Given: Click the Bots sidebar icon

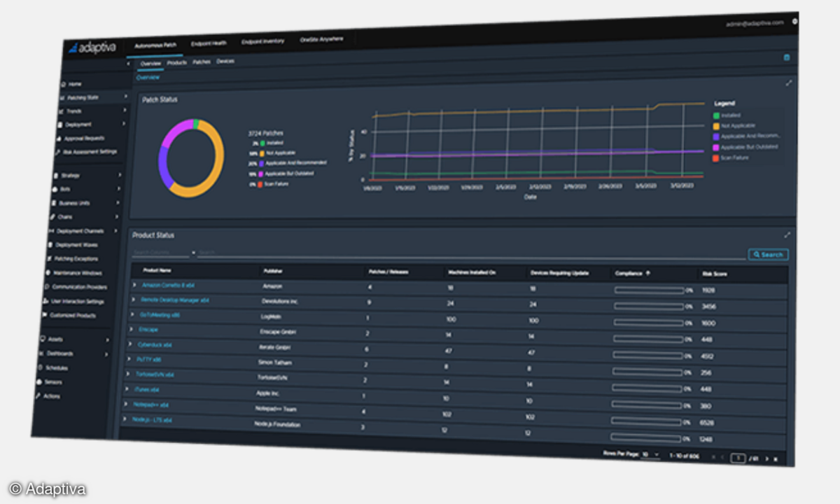Looking at the screenshot, I should (x=55, y=189).
